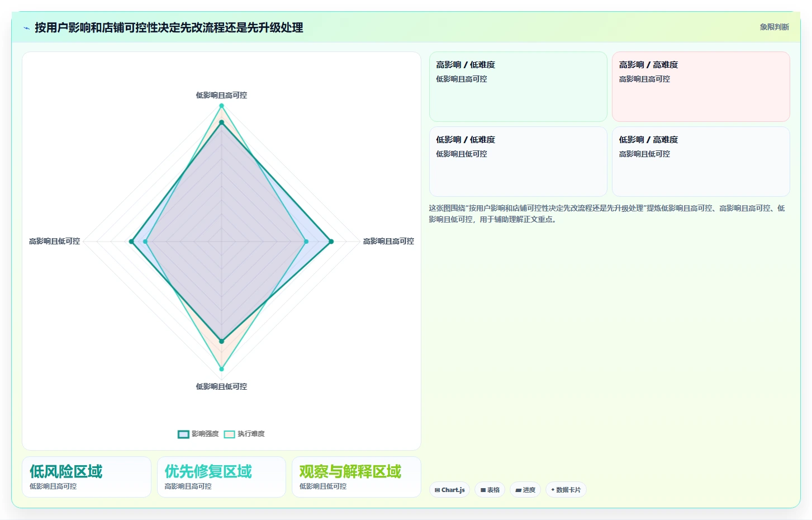This screenshot has width=812, height=520.
Task: Open the 低影响 / 高难度 quadrant card
Action: [x=701, y=162]
